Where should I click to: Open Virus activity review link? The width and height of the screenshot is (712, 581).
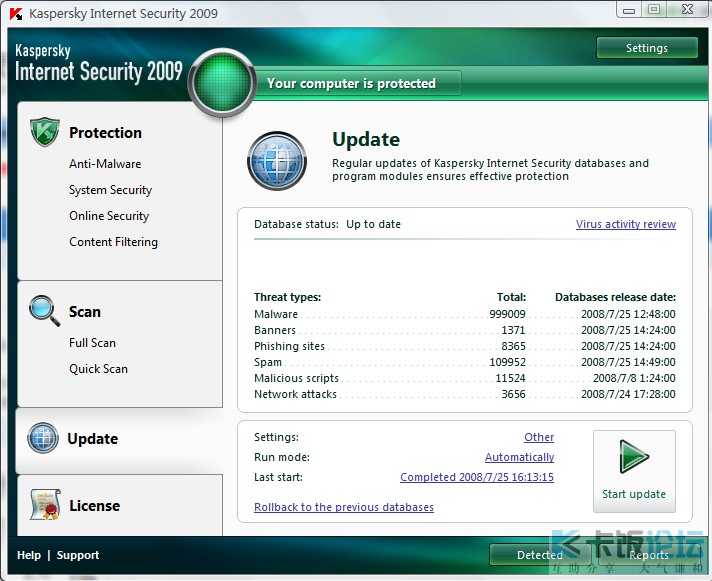pos(626,224)
